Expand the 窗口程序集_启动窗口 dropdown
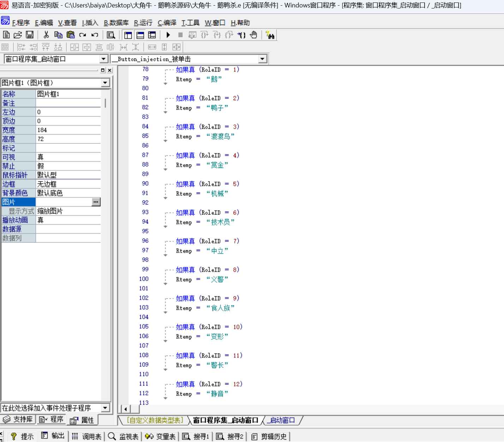The image size is (504, 442). tap(103, 59)
